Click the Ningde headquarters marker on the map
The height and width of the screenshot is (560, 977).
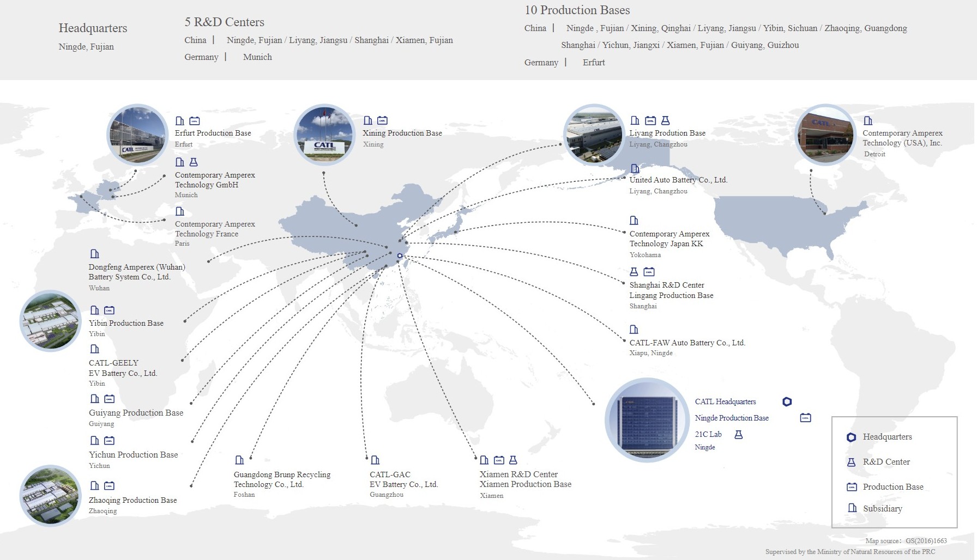point(400,255)
